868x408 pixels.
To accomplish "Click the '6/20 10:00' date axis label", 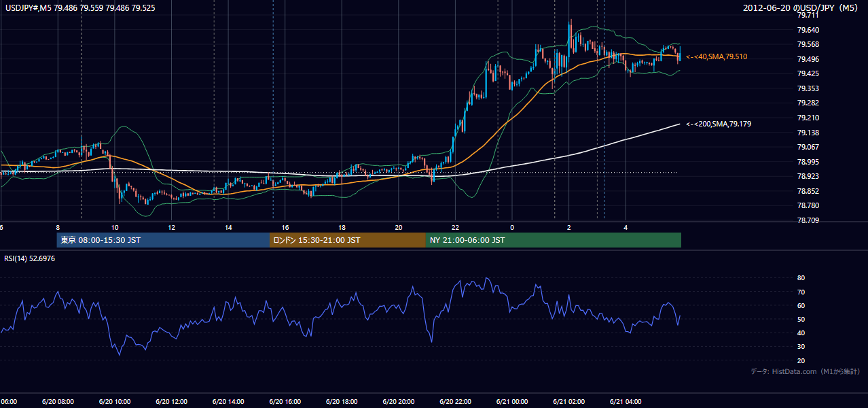I will 114,402.
